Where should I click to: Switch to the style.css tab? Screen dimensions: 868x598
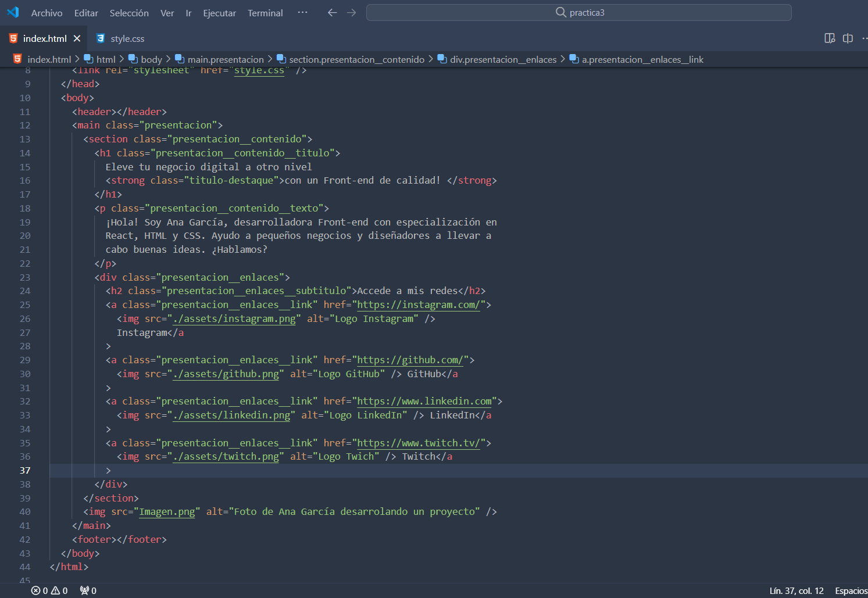(127, 38)
